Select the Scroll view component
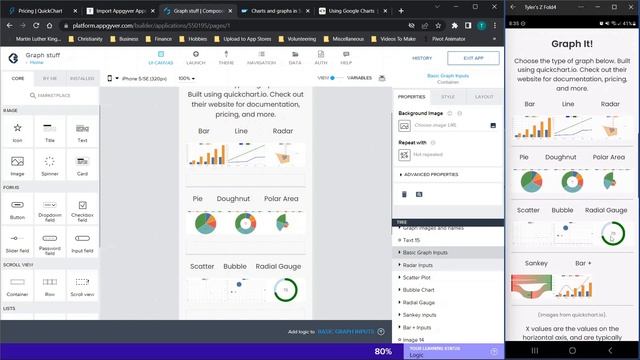 tap(82, 287)
